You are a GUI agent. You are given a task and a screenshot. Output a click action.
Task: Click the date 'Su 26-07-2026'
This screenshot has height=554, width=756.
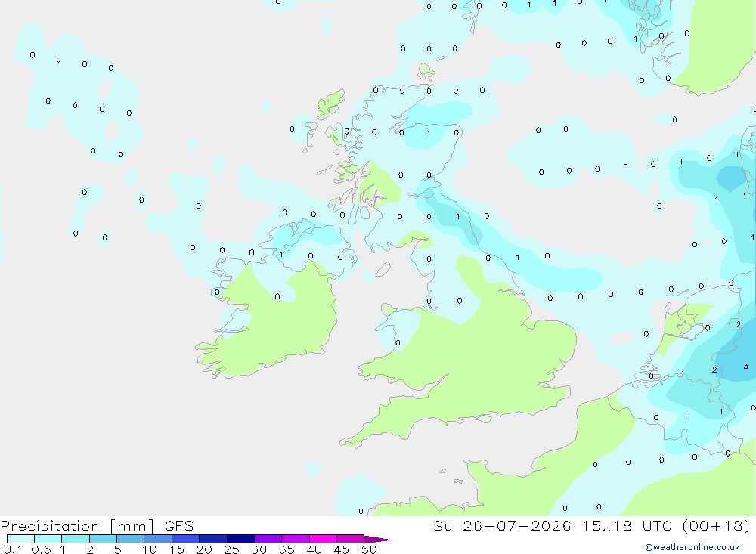502,526
